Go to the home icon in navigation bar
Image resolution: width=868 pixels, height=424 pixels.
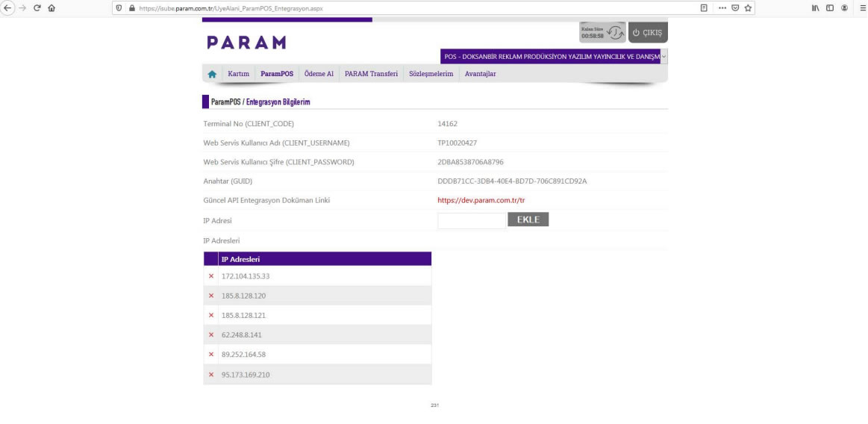click(x=212, y=74)
